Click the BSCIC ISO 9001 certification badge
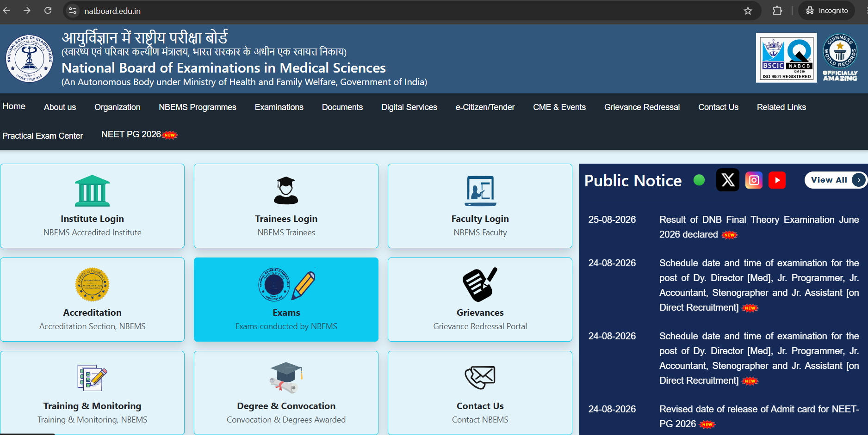 click(x=787, y=58)
